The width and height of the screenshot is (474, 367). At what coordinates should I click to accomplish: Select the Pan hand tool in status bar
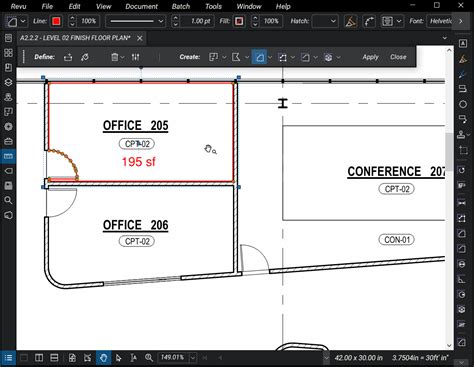click(x=103, y=358)
